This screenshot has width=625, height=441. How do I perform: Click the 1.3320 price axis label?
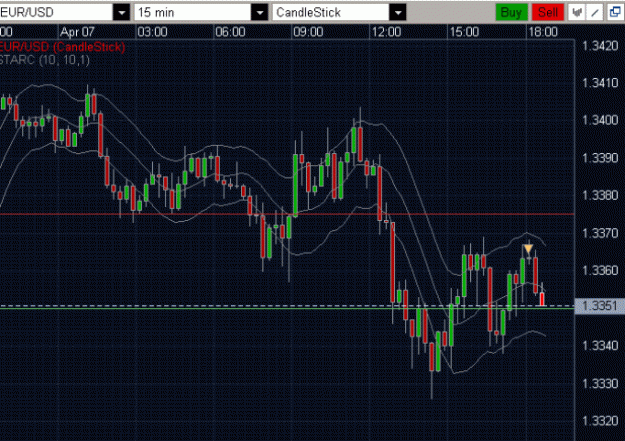click(x=600, y=421)
